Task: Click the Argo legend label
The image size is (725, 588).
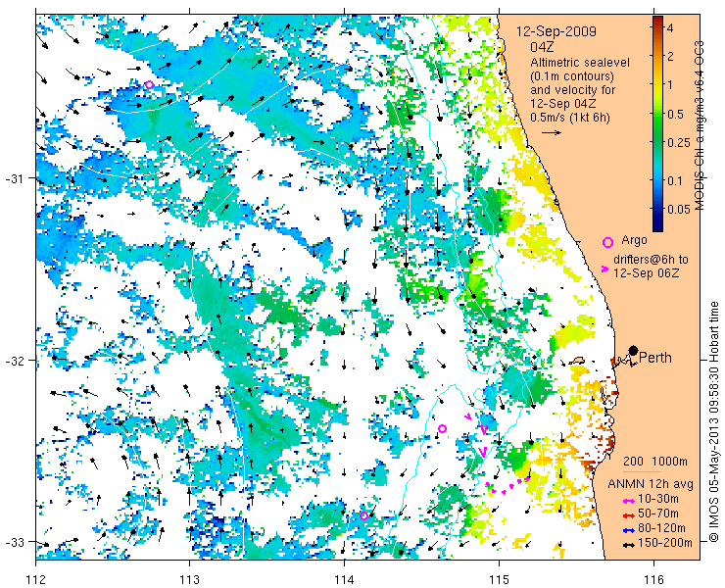Action: tap(634, 240)
